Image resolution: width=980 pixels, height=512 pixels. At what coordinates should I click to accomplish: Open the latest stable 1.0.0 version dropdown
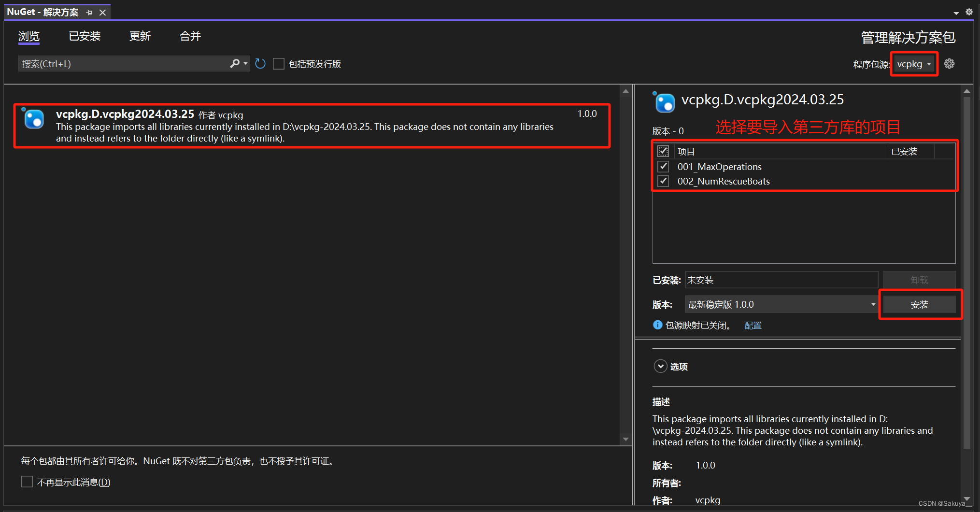tap(781, 304)
